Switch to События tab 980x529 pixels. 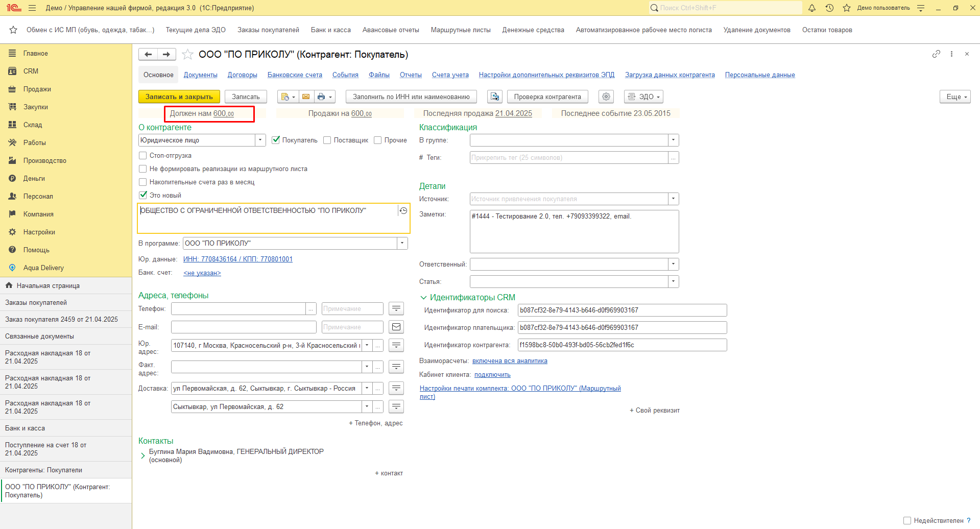[345, 75]
